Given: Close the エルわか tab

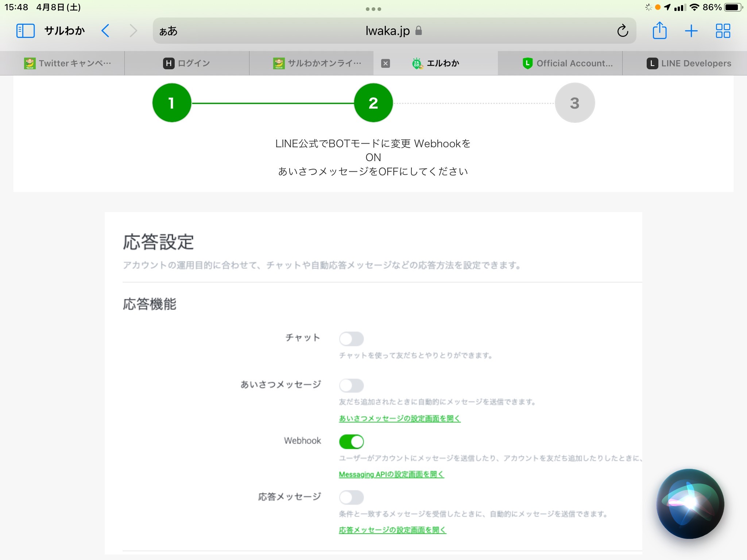Looking at the screenshot, I should tap(386, 63).
